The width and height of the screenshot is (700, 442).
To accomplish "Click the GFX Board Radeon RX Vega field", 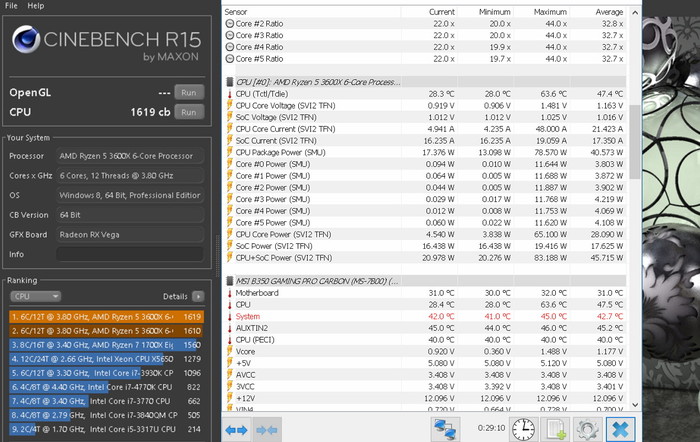I will [x=130, y=234].
